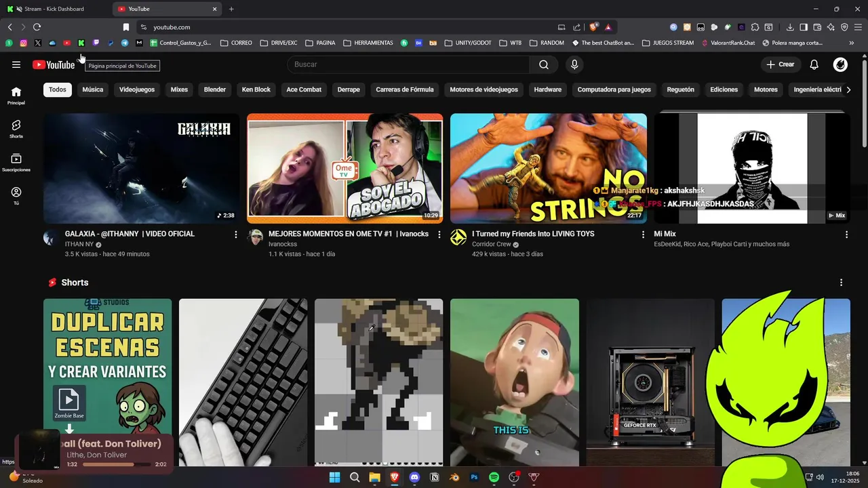Toggle the browser sidebar panel icon
The height and width of the screenshot is (488, 868).
[804, 27]
